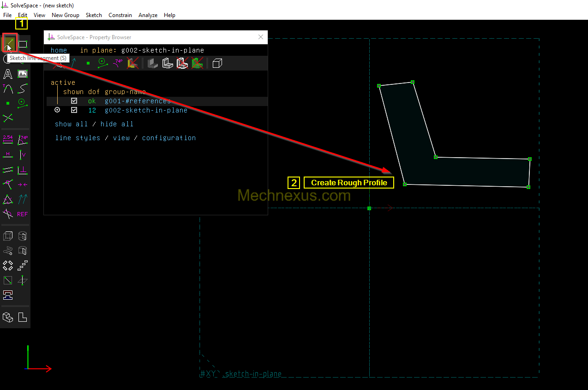Open the View menu
The height and width of the screenshot is (390, 588).
[x=40, y=15]
